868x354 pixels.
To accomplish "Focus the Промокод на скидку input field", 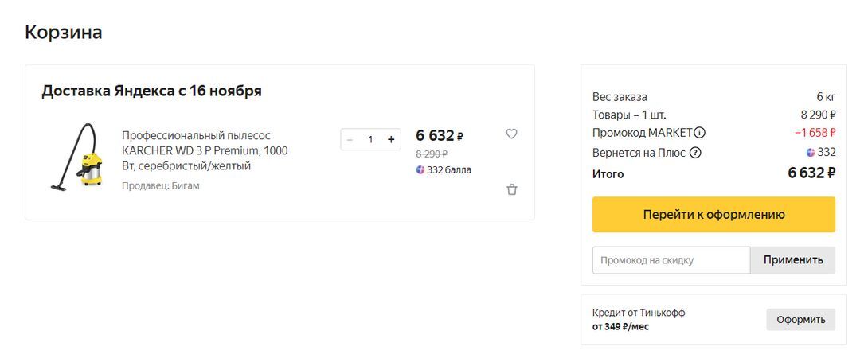I will 671,260.
